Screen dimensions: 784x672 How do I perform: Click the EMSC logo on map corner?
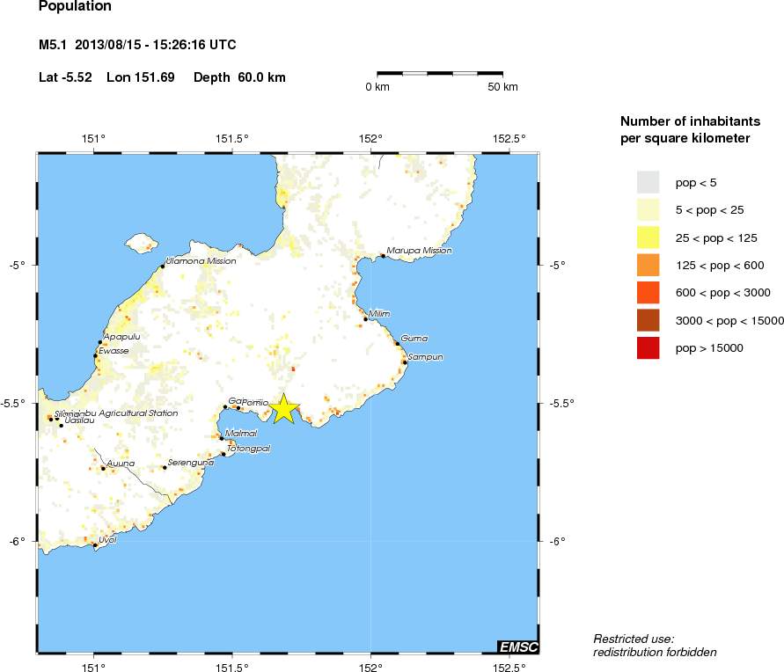(x=517, y=647)
